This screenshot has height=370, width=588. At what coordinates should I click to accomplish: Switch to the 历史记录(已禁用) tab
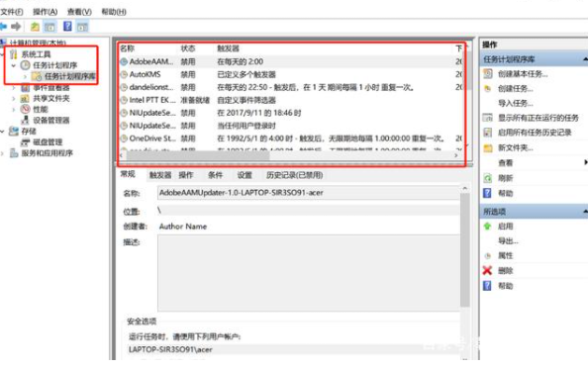pos(294,175)
